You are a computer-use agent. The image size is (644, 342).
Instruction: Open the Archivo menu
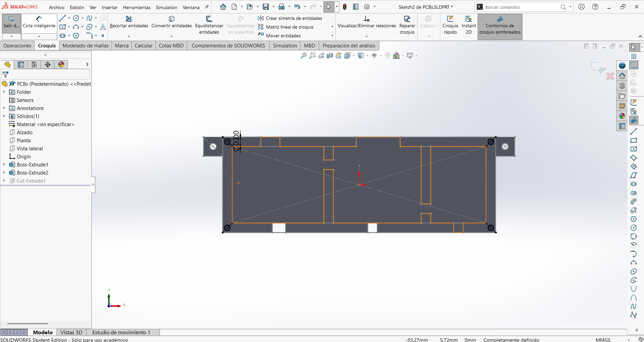[57, 7]
